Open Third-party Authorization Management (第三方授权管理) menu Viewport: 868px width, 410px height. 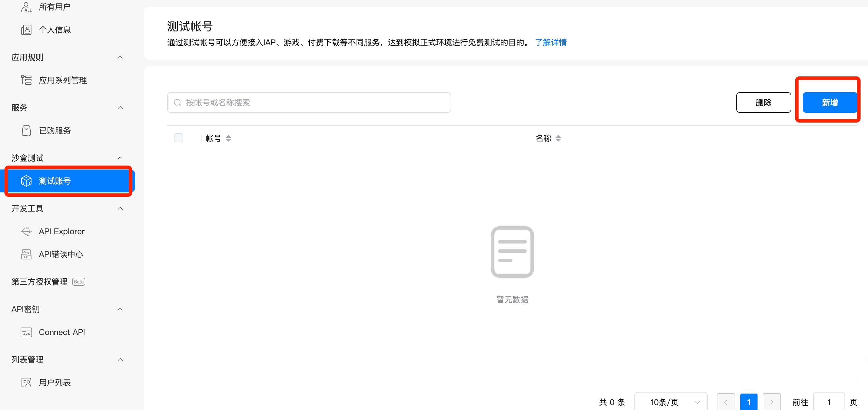click(x=40, y=282)
